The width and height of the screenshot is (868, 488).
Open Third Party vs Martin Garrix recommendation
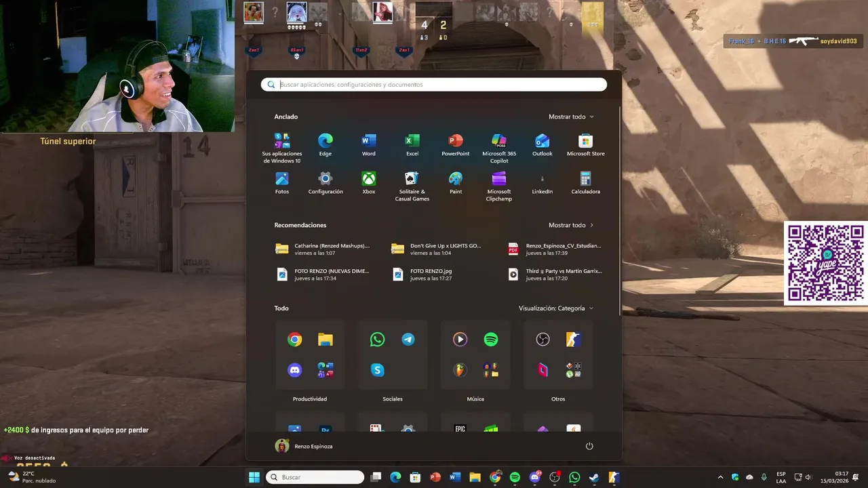coord(555,274)
